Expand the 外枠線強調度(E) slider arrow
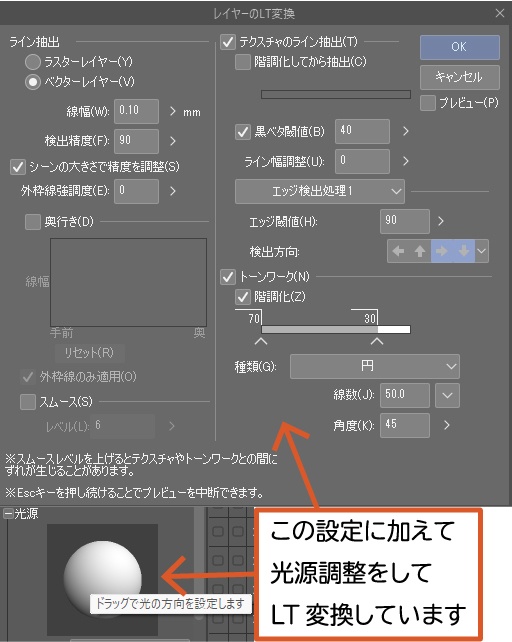The image size is (512, 642). pyautogui.click(x=173, y=191)
